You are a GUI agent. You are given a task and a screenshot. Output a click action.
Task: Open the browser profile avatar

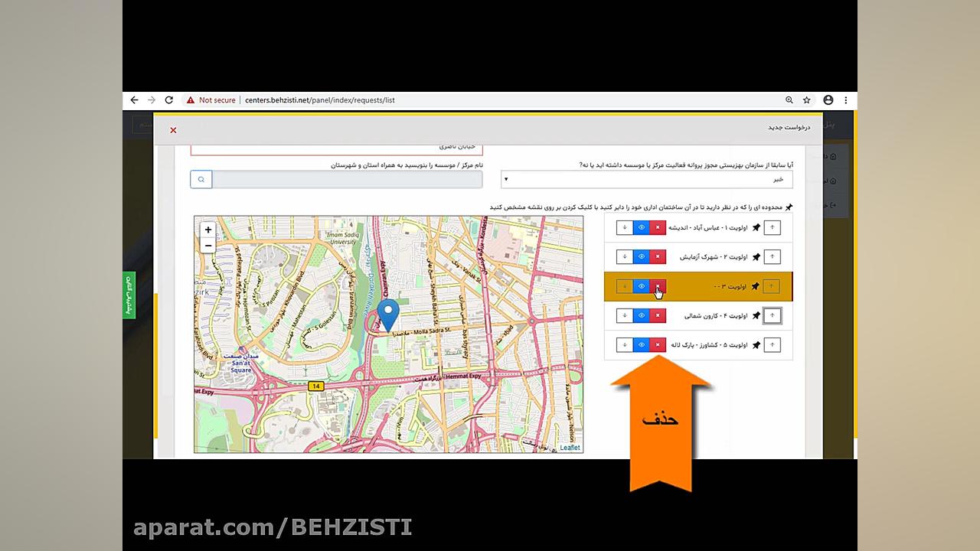pos(828,100)
